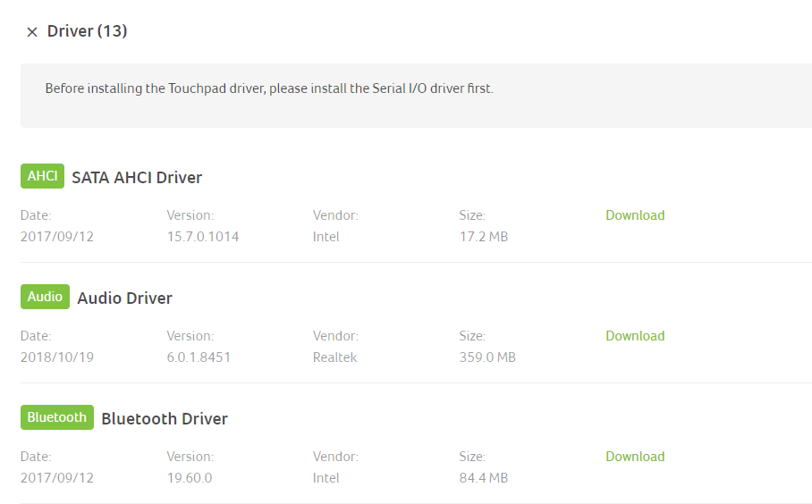
Task: Click the 359.0 MB size value
Action: click(x=487, y=357)
